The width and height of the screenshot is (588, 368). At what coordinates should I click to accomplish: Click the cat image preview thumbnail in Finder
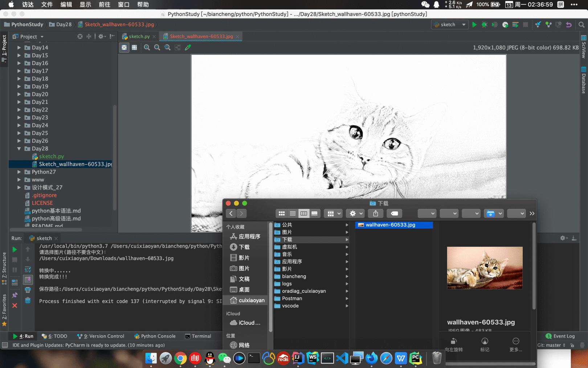tap(485, 268)
